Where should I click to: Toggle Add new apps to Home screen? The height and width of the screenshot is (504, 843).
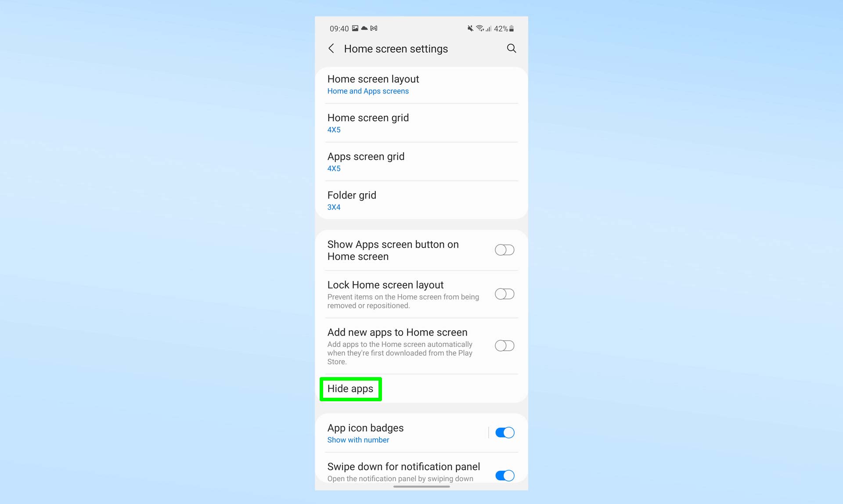tap(504, 346)
